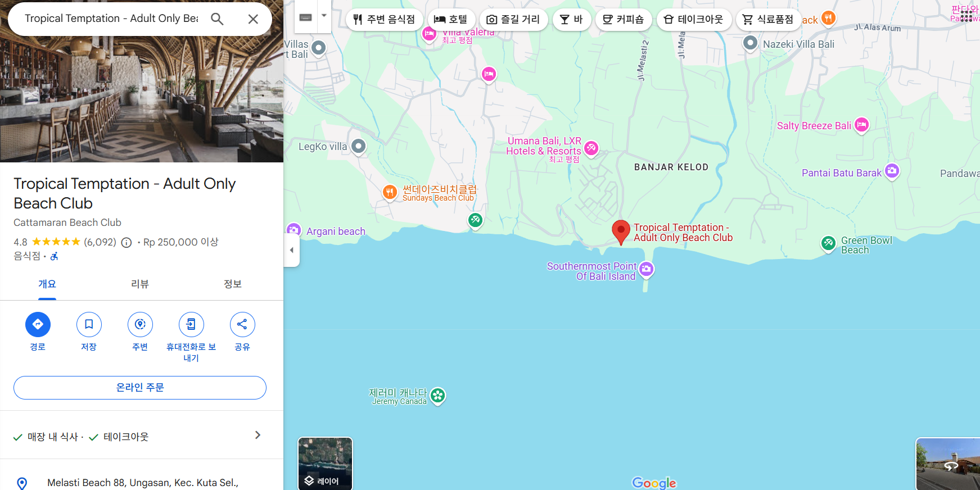Expand the dine-in and takeout service options chevron

click(x=258, y=435)
